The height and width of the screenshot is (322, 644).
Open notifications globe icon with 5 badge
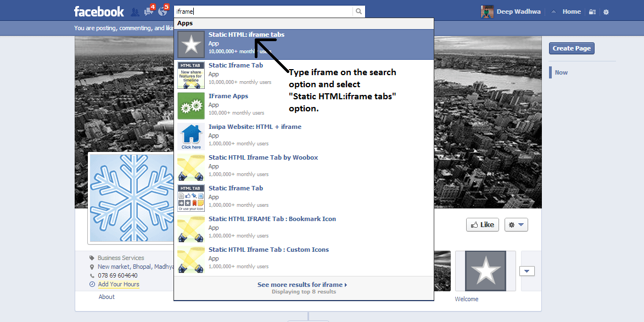coord(163,11)
